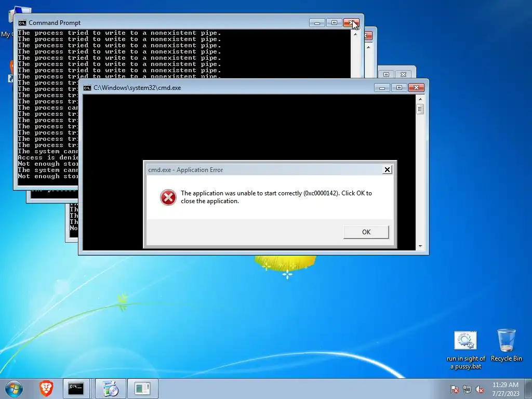Screen dimensions: 532x399
Task: Close the C:\Windows\system32\cmd.exe window
Action: [x=416, y=88]
